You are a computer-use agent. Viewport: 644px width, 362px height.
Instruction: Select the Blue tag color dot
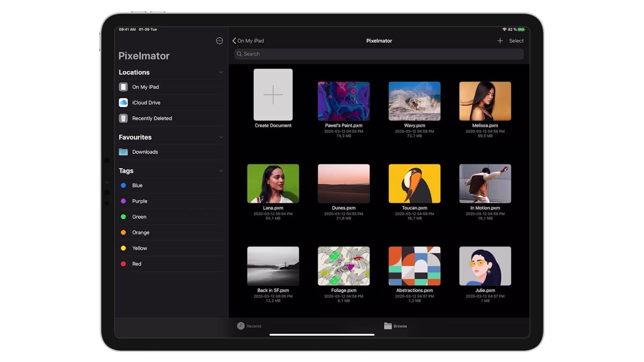click(123, 185)
